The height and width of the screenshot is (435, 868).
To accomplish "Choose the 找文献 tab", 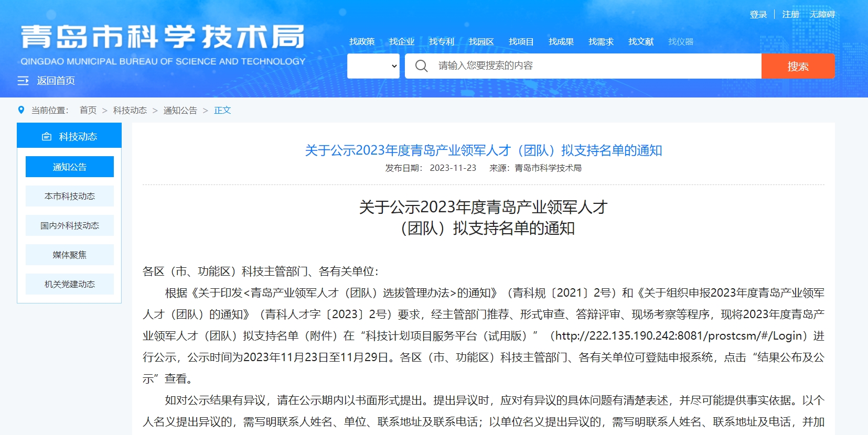I will coord(641,41).
